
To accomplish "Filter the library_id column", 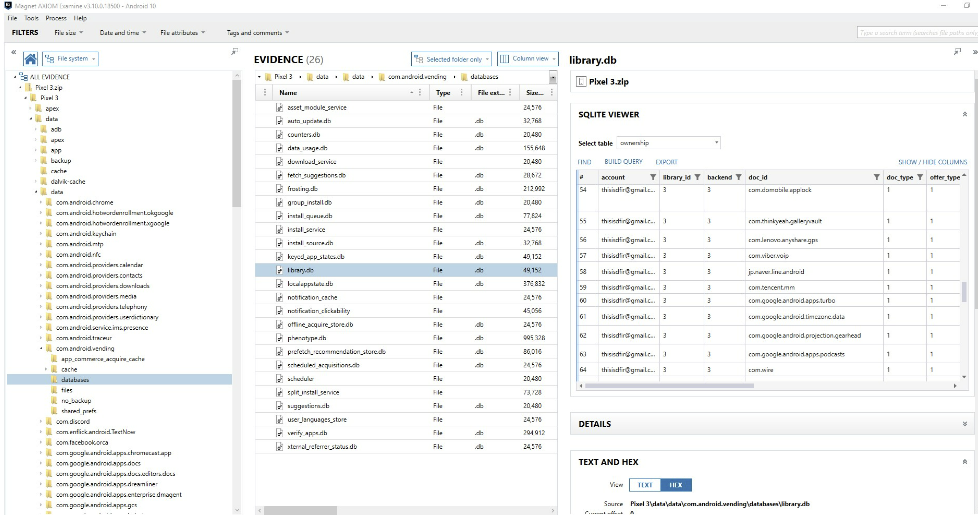I will point(697,177).
